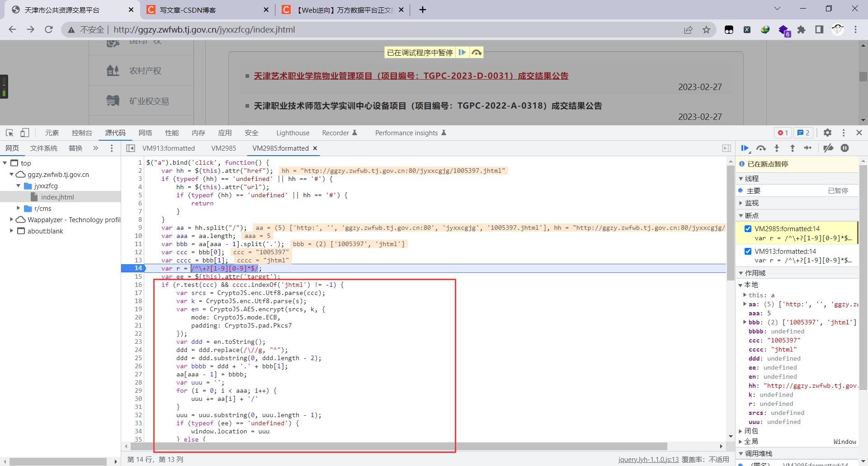Screen dimensions: 868x466
Task: Open navigator panel more options
Action: (112, 148)
